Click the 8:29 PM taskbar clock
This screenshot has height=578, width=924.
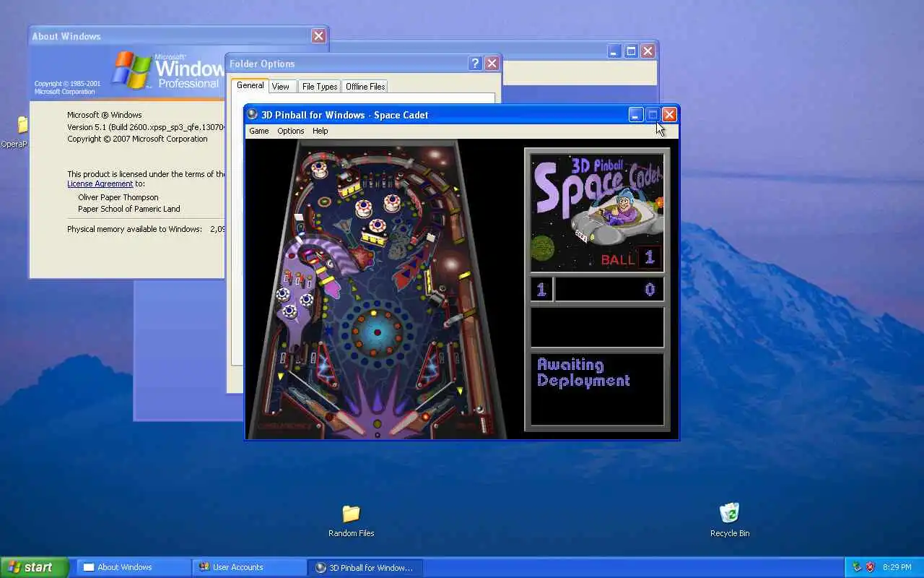[897, 568]
